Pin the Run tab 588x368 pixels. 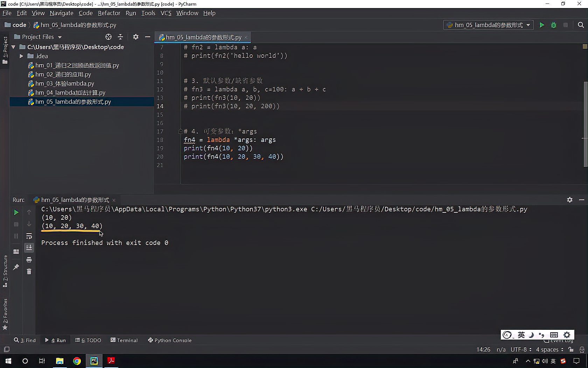[16, 267]
